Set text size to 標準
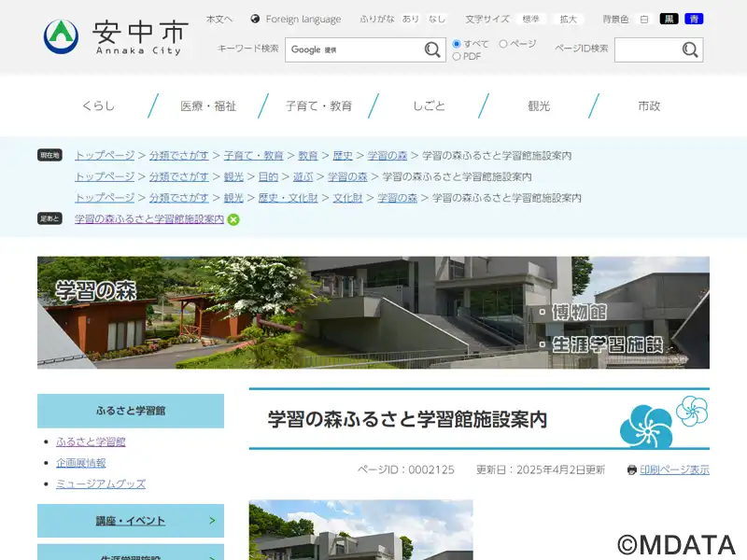Viewport: 747px width, 560px height. tap(530, 19)
